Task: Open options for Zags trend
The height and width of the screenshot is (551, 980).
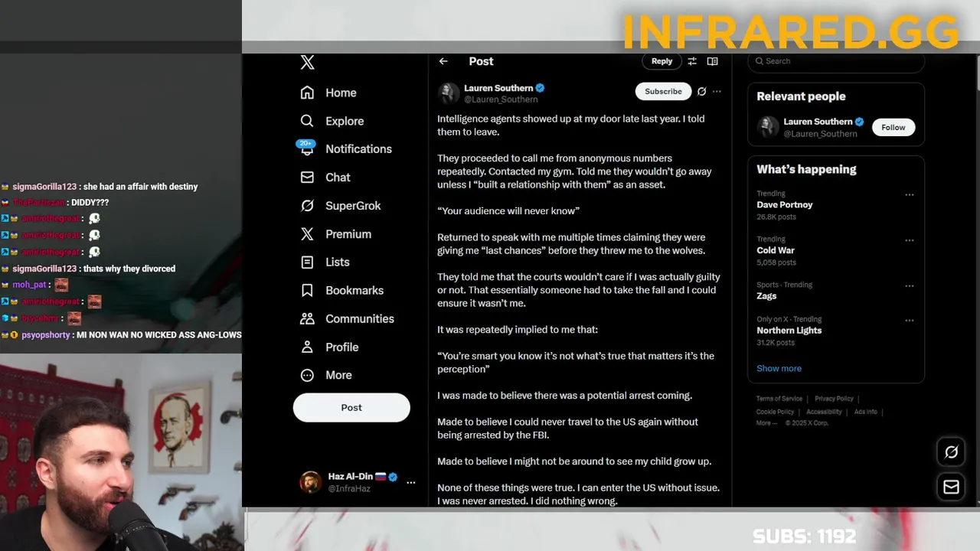Action: [910, 286]
